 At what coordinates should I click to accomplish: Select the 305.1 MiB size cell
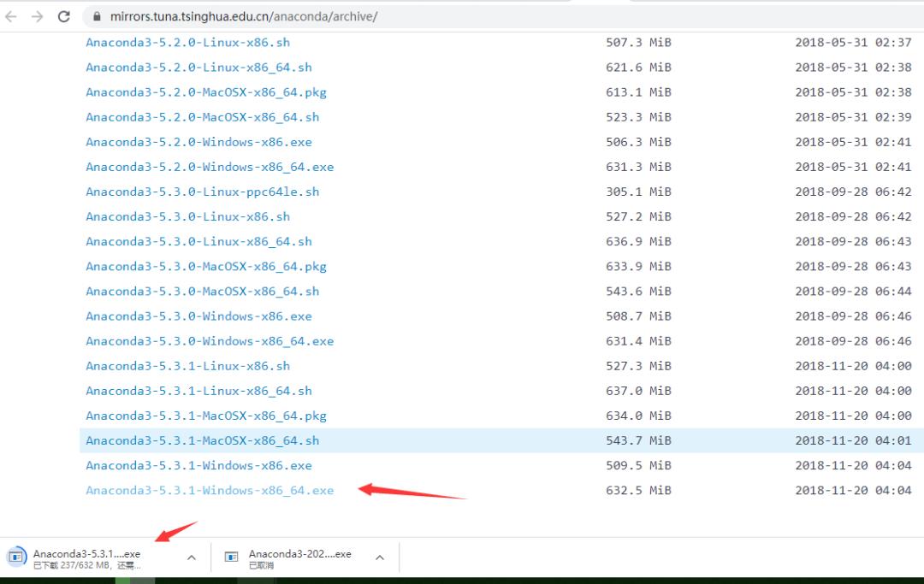[639, 192]
